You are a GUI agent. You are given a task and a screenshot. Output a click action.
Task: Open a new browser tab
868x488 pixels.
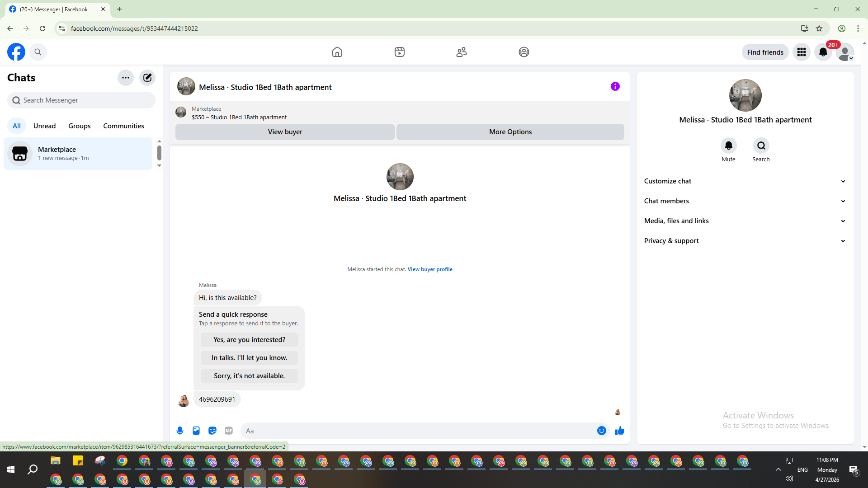pyautogui.click(x=119, y=9)
